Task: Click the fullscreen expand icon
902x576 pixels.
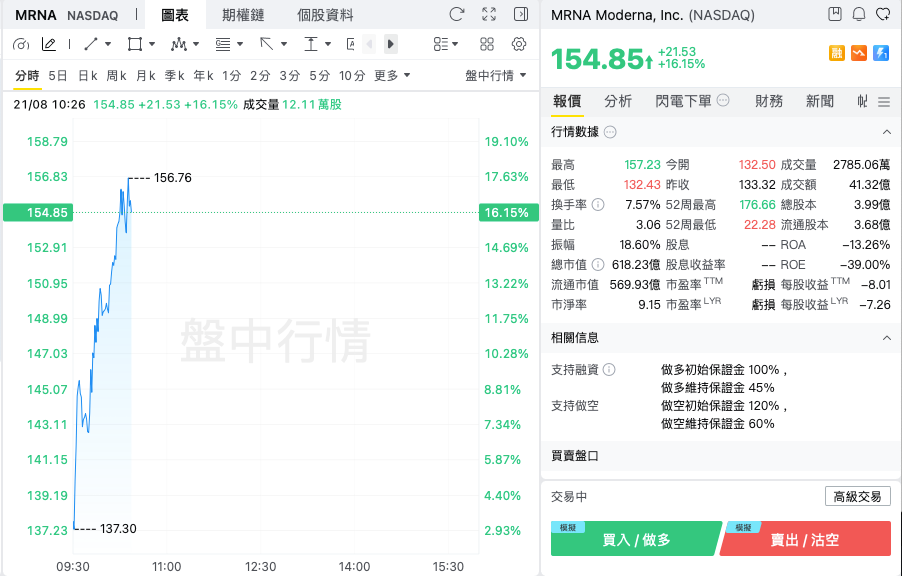Action: click(489, 14)
